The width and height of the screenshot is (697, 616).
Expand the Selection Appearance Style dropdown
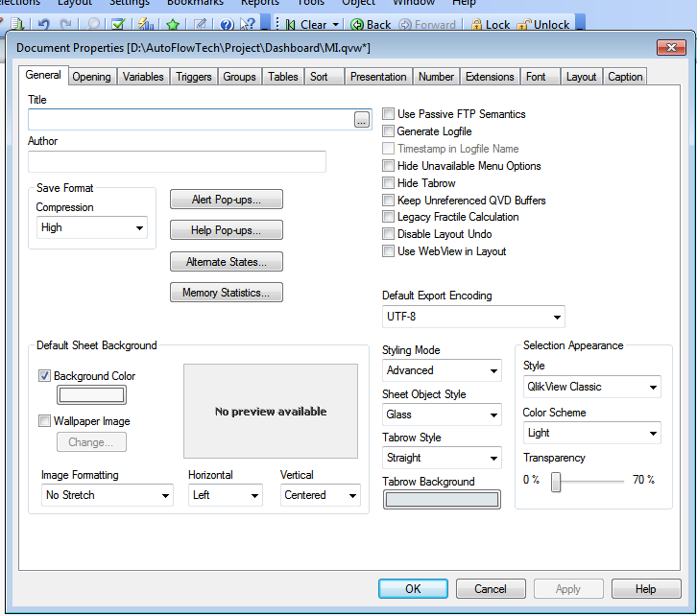click(592, 387)
